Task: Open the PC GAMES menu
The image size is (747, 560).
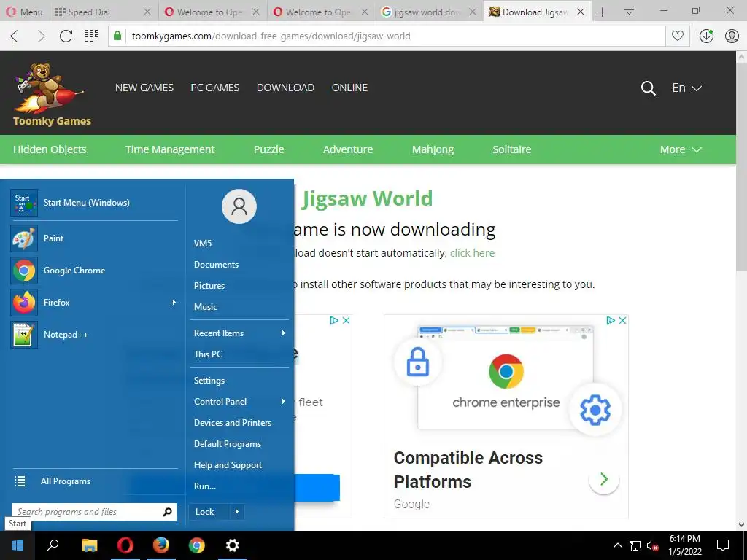Action: click(x=215, y=87)
